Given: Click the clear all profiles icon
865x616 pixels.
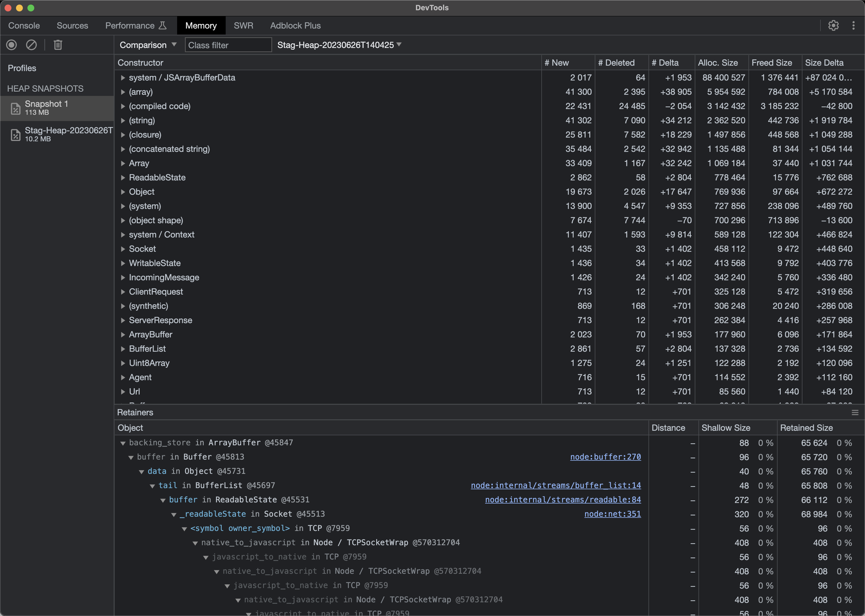Looking at the screenshot, I should [x=31, y=45].
